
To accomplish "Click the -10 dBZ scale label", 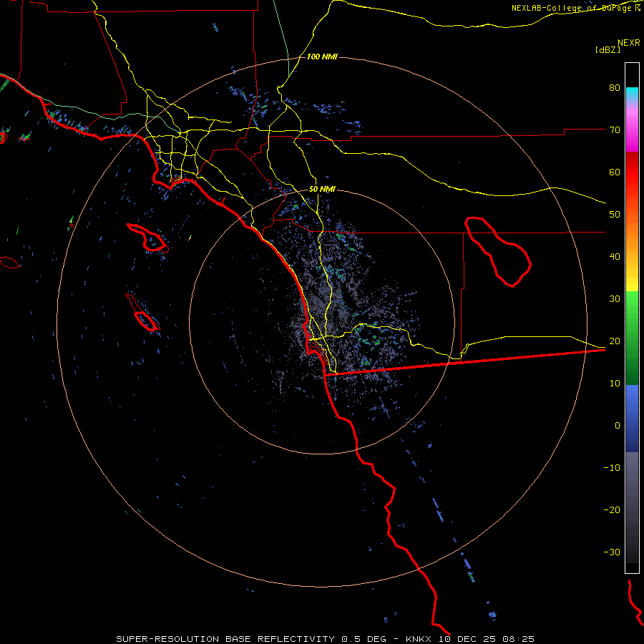I will tap(612, 468).
